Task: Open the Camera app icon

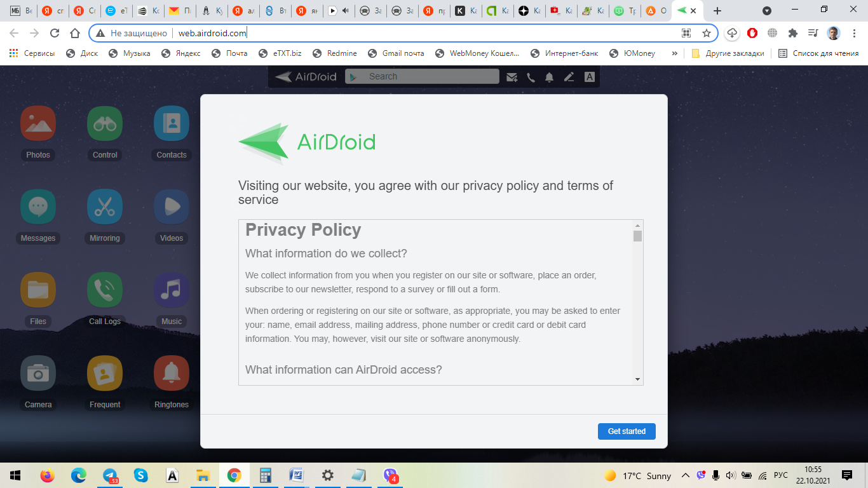Action: click(x=38, y=374)
